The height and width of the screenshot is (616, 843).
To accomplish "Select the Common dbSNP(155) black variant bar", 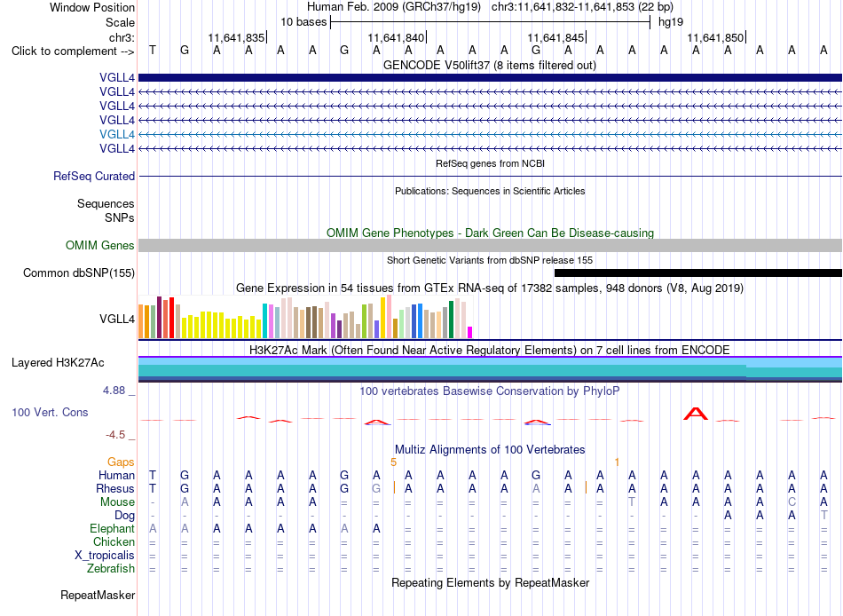I will click(x=697, y=272).
